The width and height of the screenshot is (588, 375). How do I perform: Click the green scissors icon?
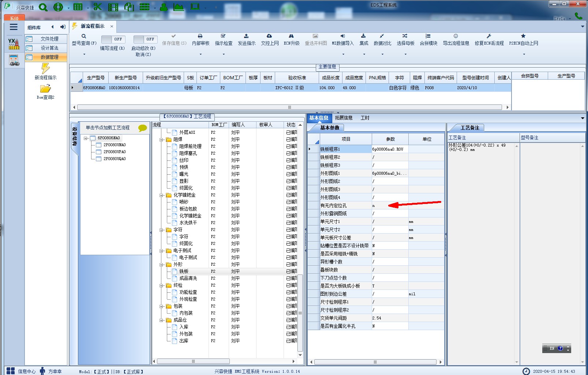pyautogui.click(x=97, y=7)
